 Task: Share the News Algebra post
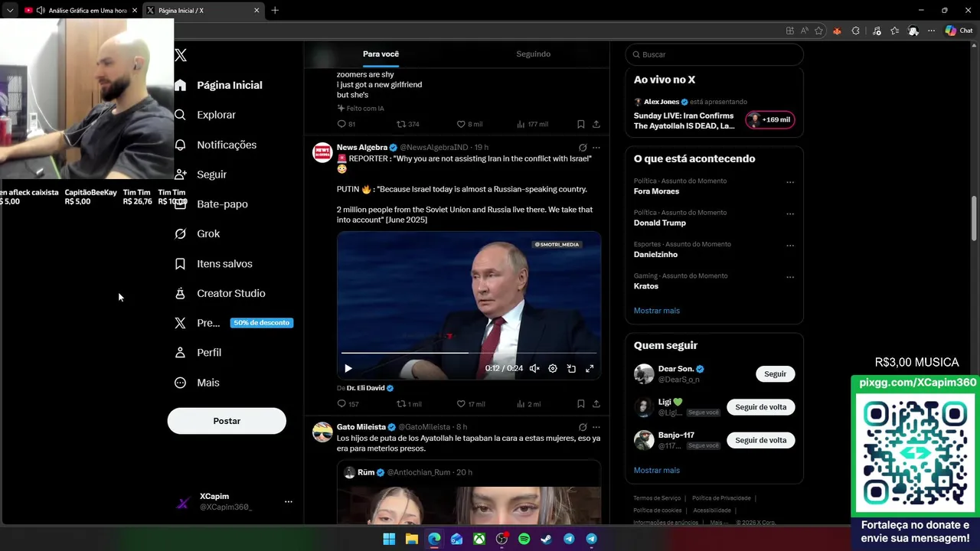pos(596,404)
